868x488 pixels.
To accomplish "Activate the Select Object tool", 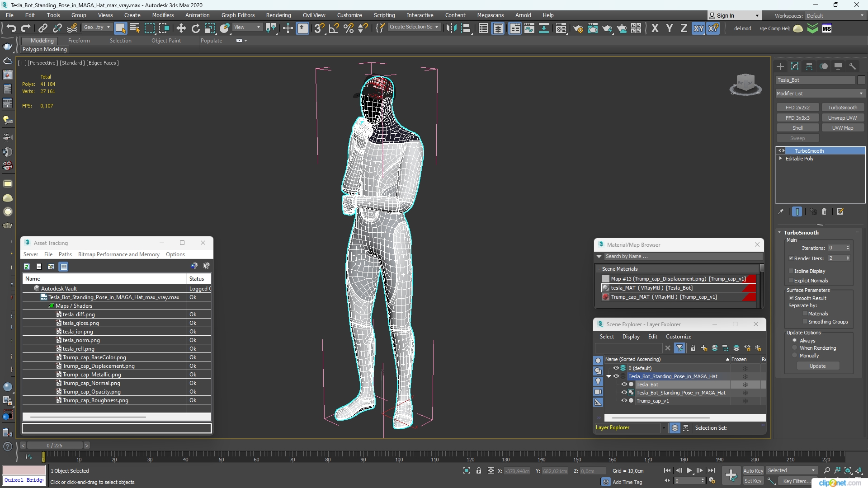I will tap(120, 28).
